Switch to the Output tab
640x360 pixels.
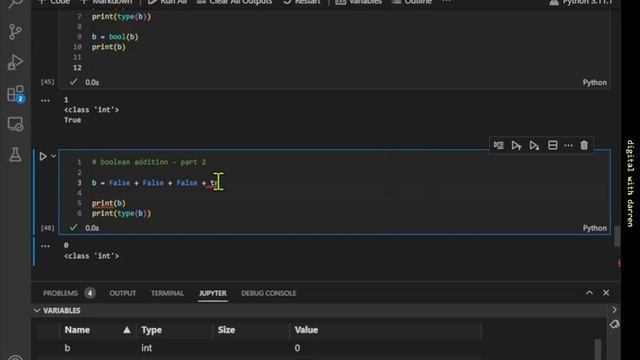point(122,293)
